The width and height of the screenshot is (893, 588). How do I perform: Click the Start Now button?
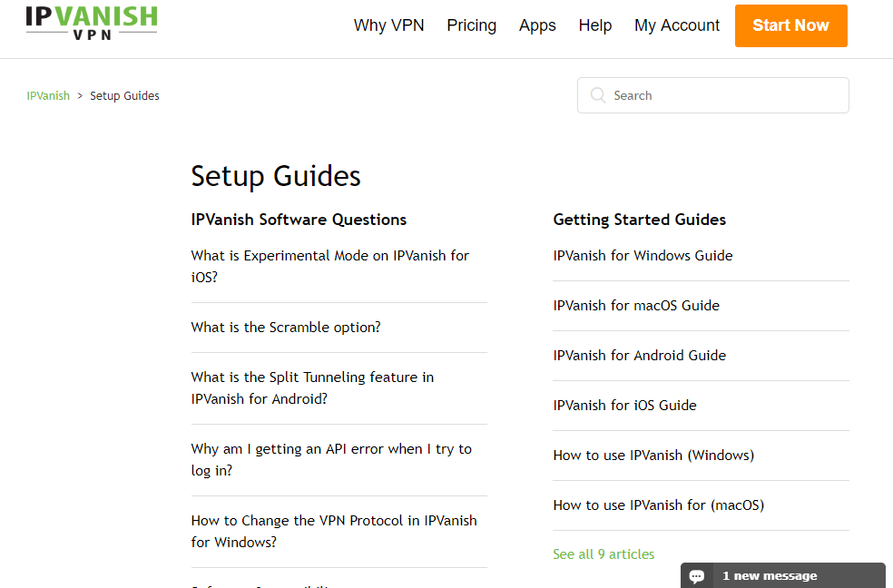pyautogui.click(x=791, y=25)
